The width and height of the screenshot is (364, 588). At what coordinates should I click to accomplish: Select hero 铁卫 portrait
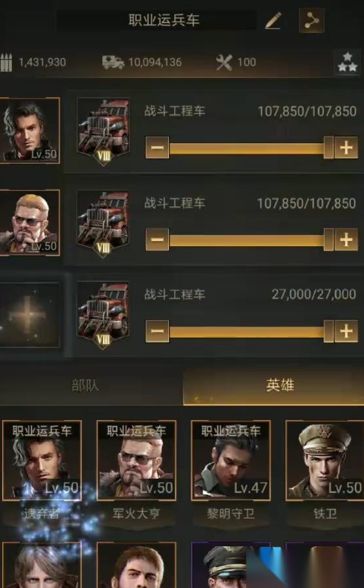tap(325, 460)
